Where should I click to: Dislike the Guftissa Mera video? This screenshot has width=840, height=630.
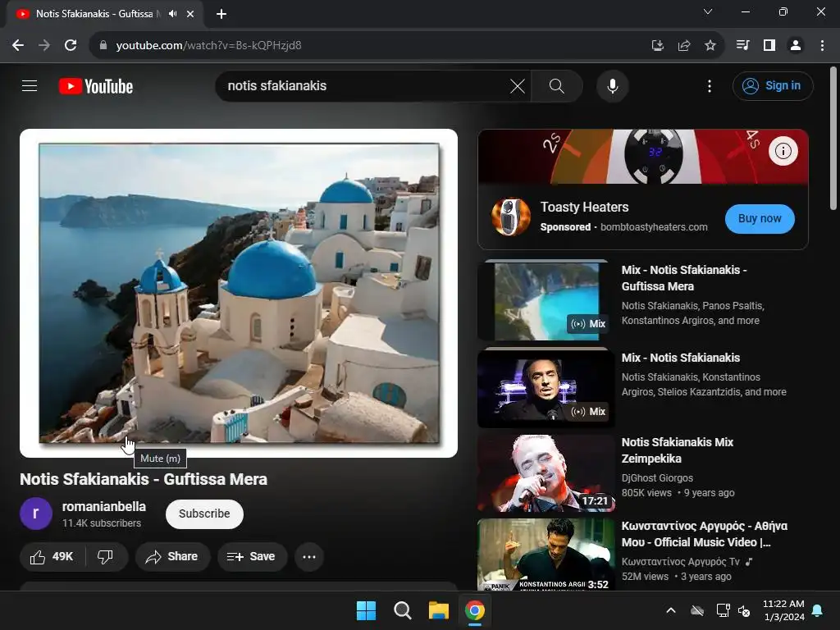point(106,557)
